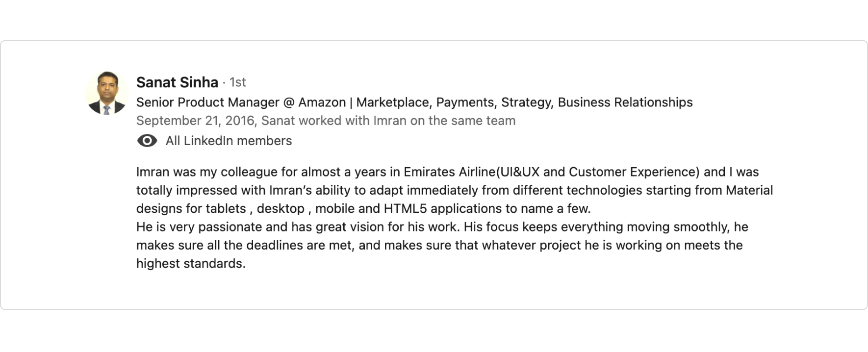This screenshot has width=868, height=352.
Task: Select the All LinkedIn members visibility label
Action: click(229, 141)
